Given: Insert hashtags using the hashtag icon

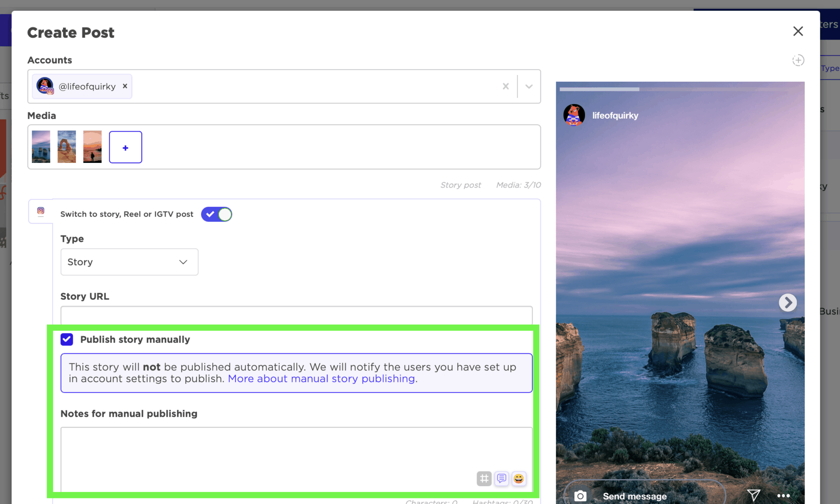Looking at the screenshot, I should pos(484,478).
